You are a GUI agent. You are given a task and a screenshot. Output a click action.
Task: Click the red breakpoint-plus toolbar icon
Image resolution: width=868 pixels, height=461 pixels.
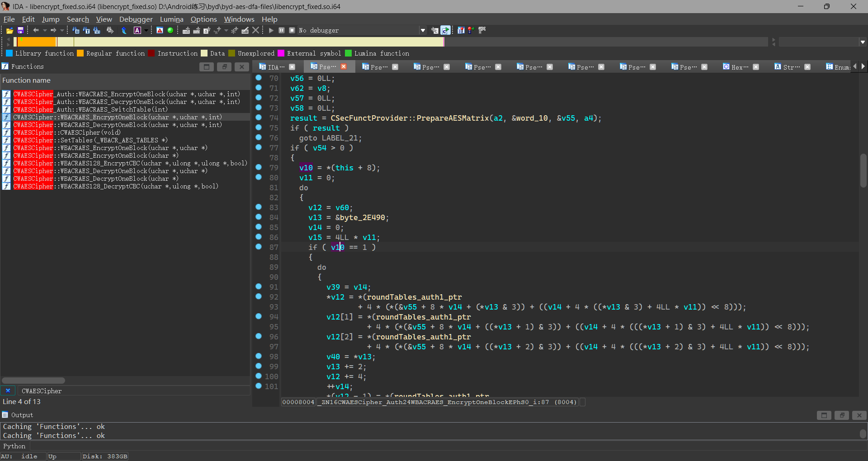(x=471, y=30)
